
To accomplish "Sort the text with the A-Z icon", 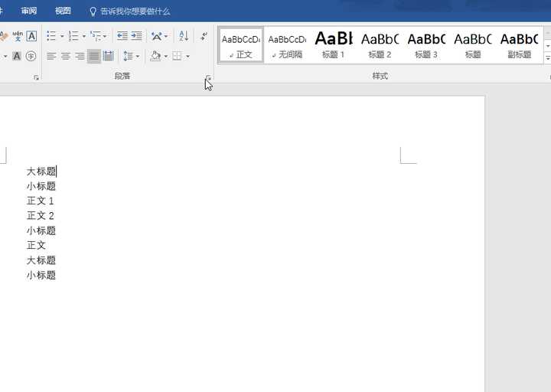I will click(184, 36).
